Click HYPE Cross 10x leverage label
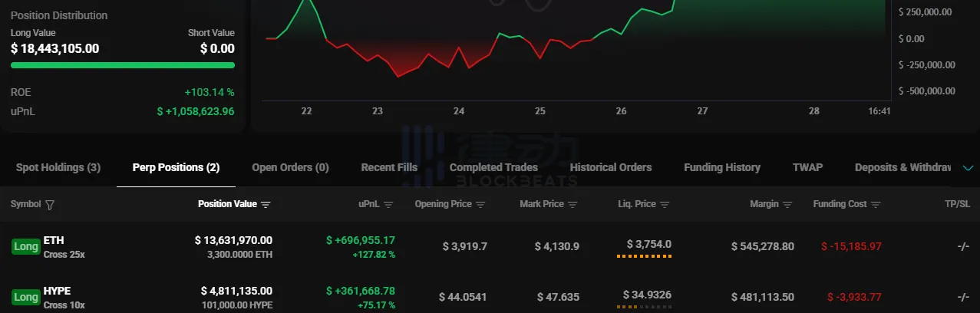Image resolution: width=980 pixels, height=313 pixels. pyautogui.click(x=64, y=305)
